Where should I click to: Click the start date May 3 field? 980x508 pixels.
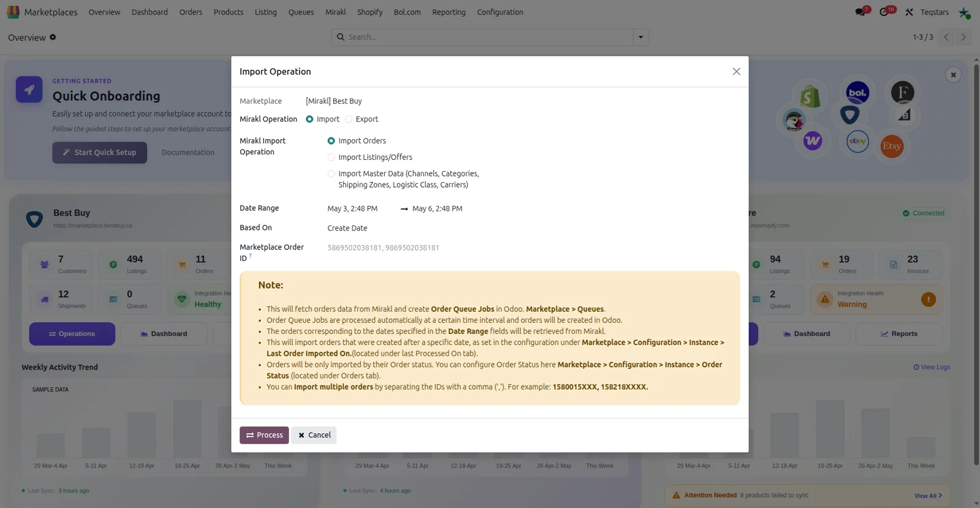point(353,209)
